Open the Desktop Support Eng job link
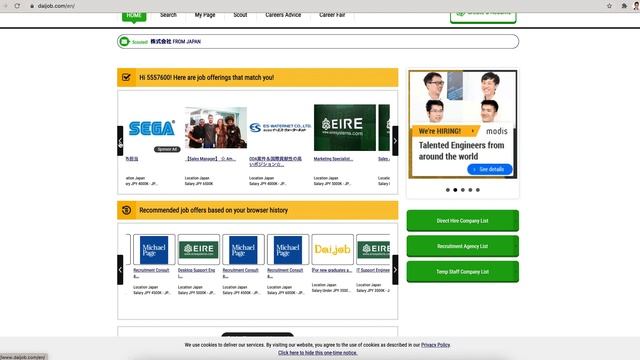 point(196,273)
